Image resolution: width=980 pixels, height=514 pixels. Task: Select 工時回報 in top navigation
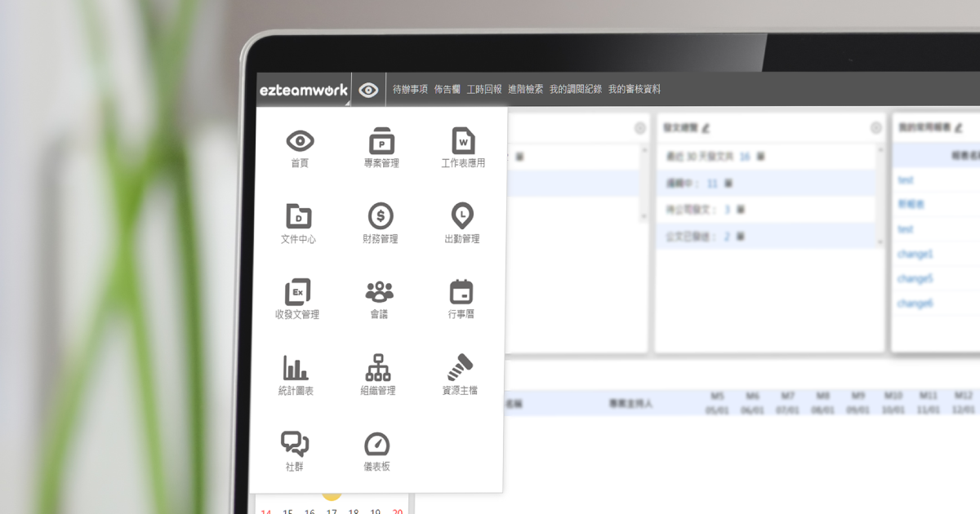pos(484,90)
